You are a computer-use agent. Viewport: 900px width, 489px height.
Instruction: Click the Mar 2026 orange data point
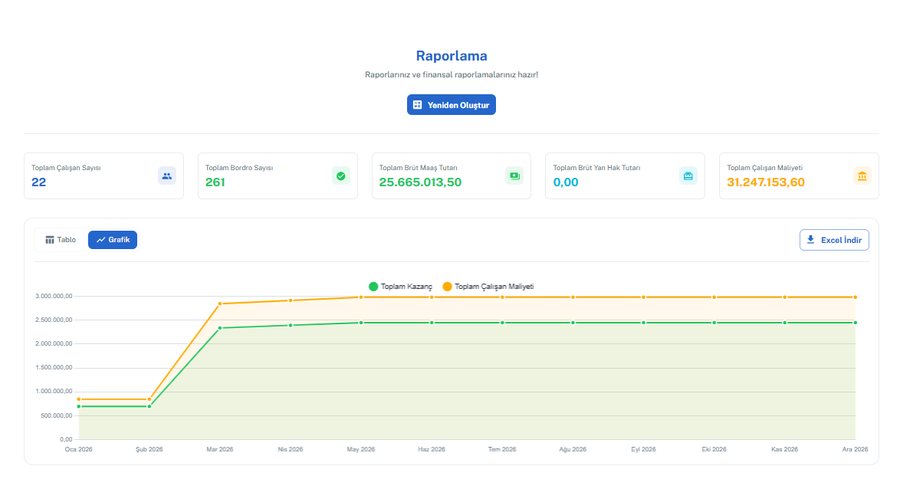coord(220,304)
